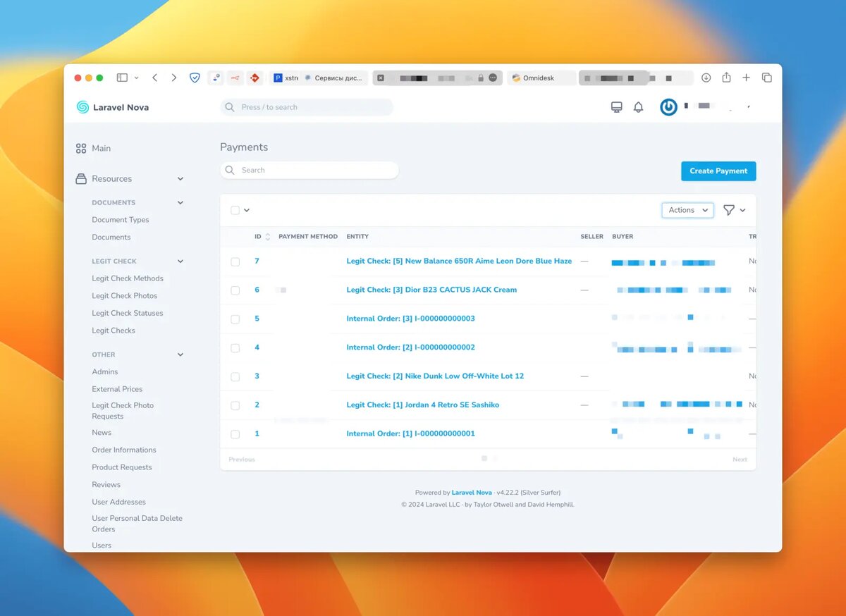This screenshot has width=846, height=616.
Task: Open the Dior B23 CACTUS JACK Cream link
Action: click(431, 290)
